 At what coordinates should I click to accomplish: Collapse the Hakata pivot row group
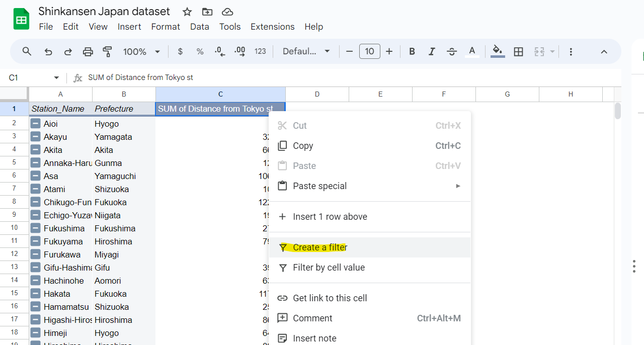click(x=36, y=294)
